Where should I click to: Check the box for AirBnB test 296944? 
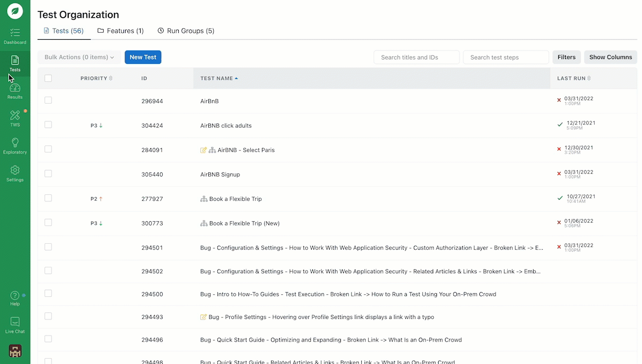point(48,100)
